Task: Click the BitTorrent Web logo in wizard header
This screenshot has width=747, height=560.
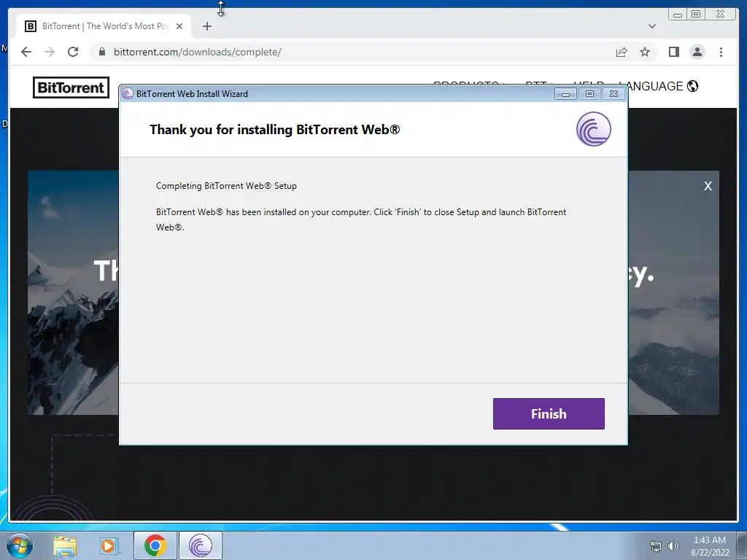Action: pos(594,129)
